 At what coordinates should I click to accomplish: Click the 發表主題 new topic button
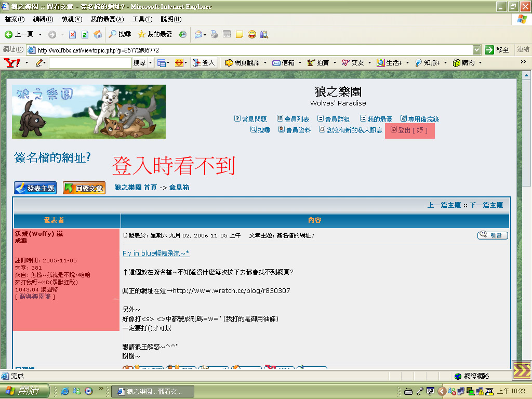click(35, 188)
